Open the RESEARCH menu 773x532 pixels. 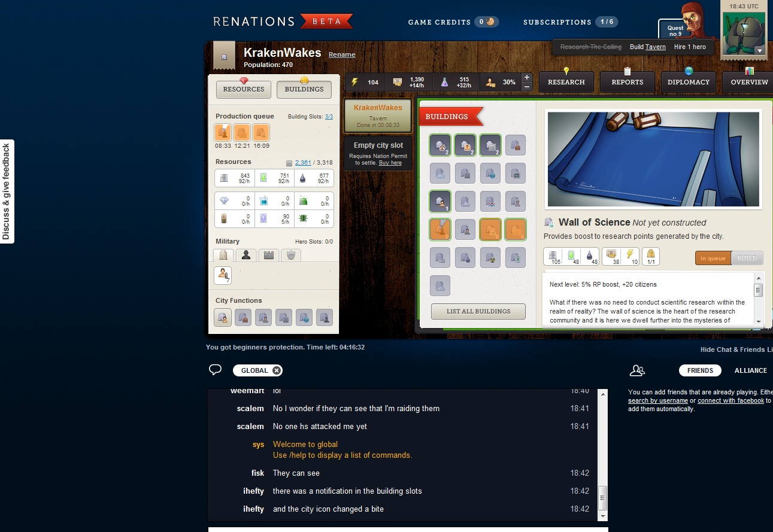[x=566, y=82]
